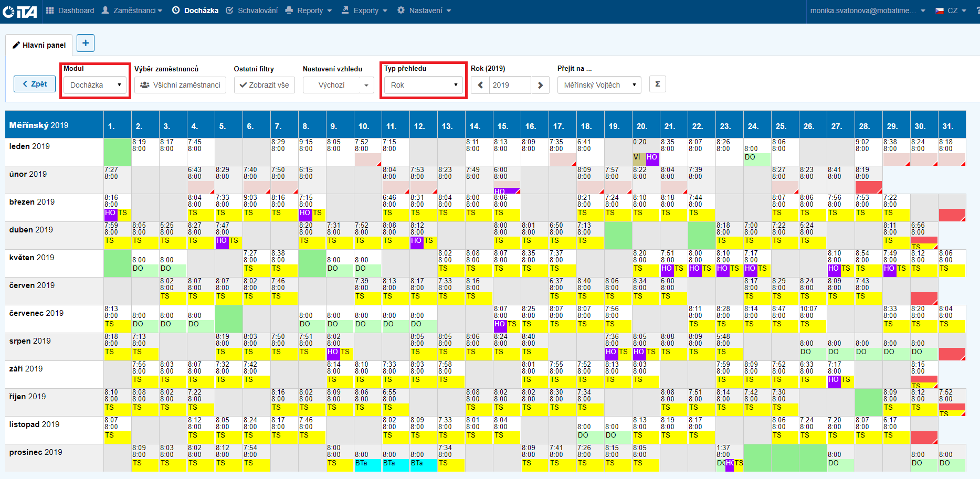Open Dashboard from the navigation bar
The height and width of the screenshot is (479, 980).
pos(70,10)
